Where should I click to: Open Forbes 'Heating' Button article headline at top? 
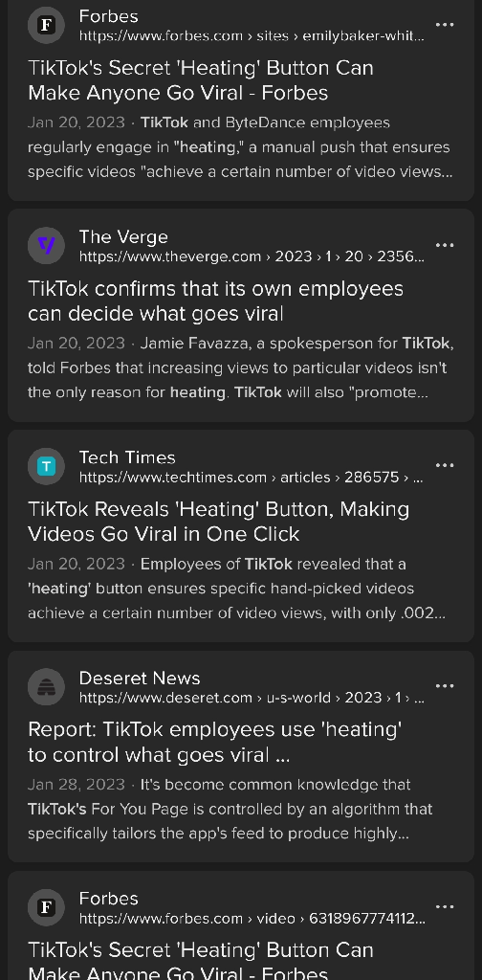tap(201, 80)
